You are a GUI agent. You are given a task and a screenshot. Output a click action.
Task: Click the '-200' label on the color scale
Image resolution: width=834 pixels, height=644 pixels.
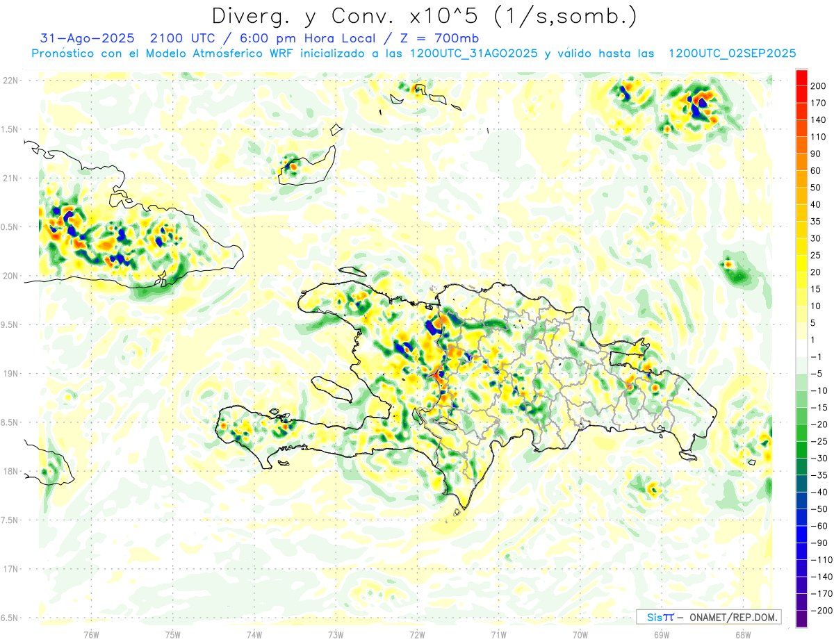(821, 611)
